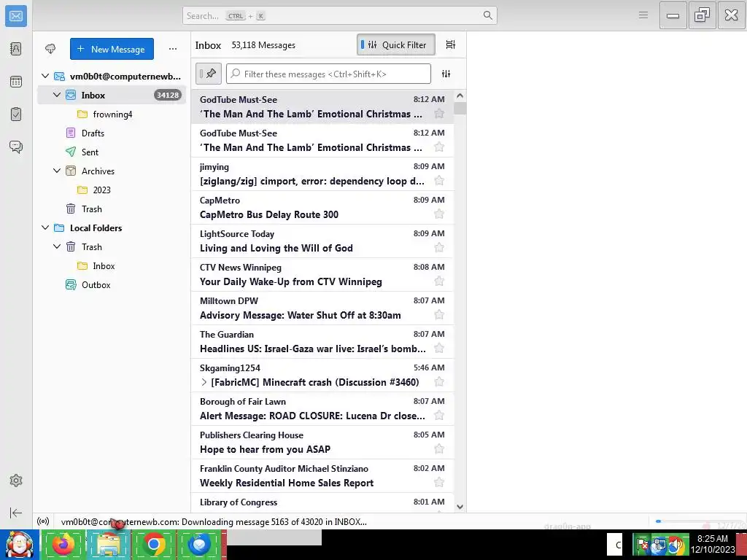747x560 pixels.
Task: Open the account Trash folder
Action: coord(112,209)
